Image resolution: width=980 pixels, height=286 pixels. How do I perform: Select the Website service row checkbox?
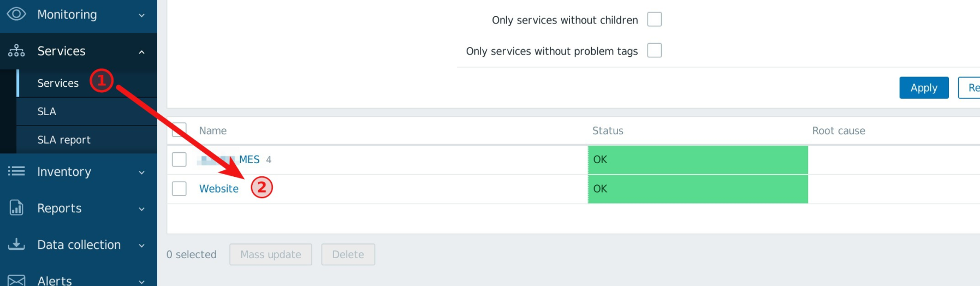click(x=179, y=189)
